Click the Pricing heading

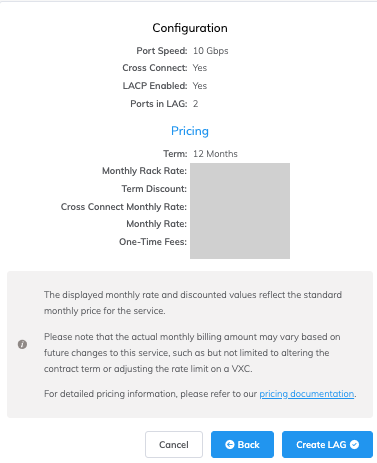(x=190, y=131)
